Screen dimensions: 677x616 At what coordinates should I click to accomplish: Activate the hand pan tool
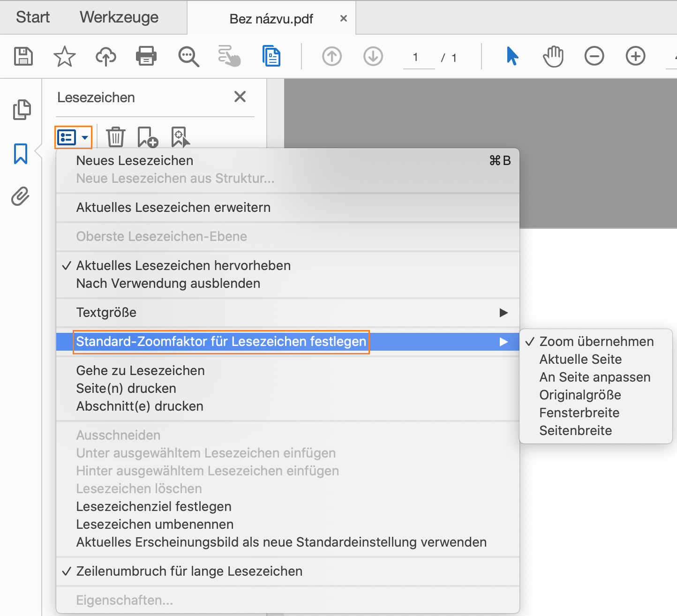coord(553,56)
